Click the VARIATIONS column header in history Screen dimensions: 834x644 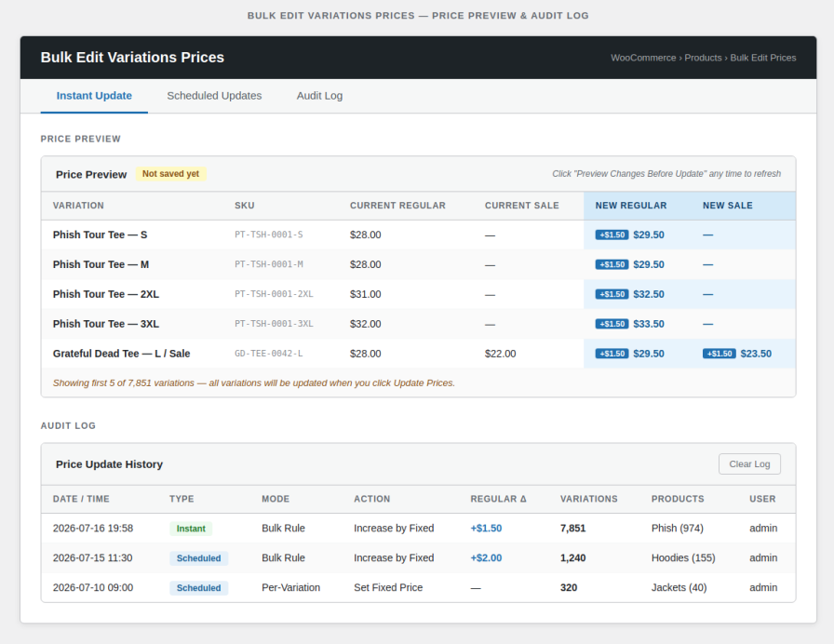point(589,499)
